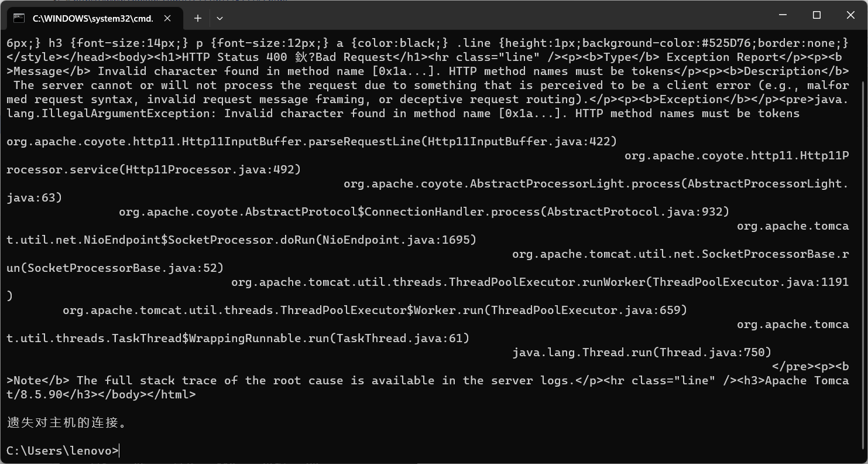Click the C:\Users\lenovo> command prompt line
Viewport: 868px width, 464px height.
63,451
